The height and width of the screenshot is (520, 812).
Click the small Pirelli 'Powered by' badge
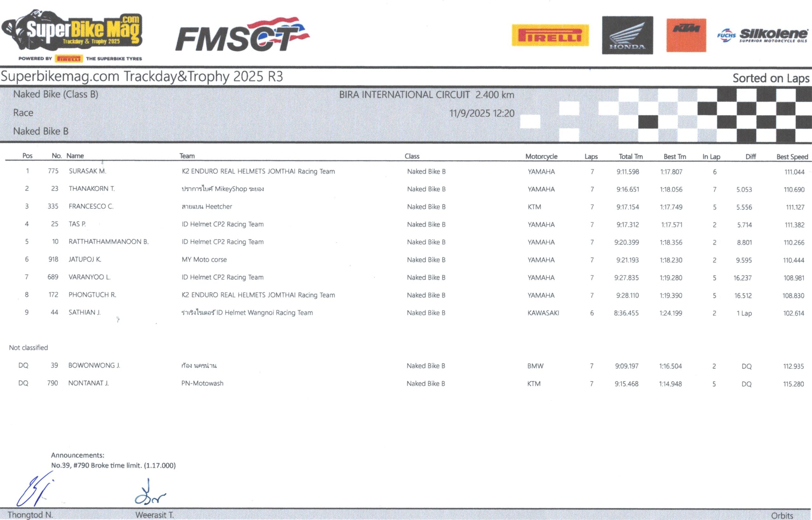(x=69, y=59)
